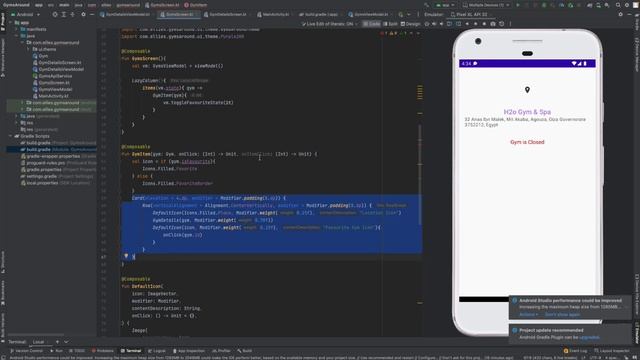Click H2o Gym & Spa title in emulator
Screen dimensions: 640x360
(x=527, y=112)
